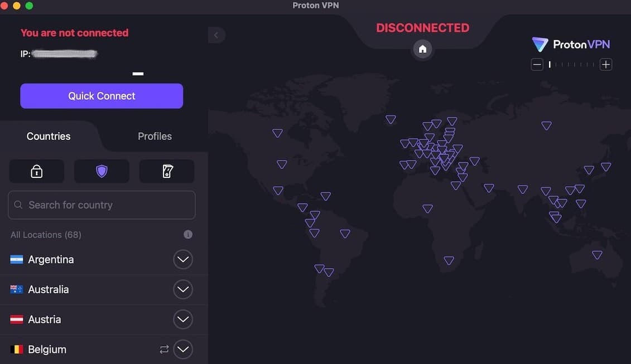Expand the Austria server list

click(183, 319)
